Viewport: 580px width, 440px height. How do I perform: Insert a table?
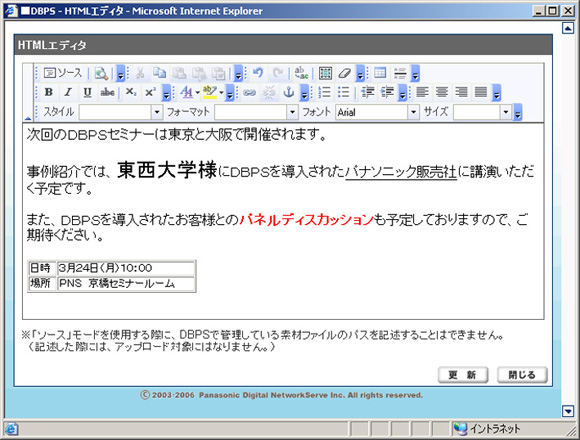coord(380,73)
